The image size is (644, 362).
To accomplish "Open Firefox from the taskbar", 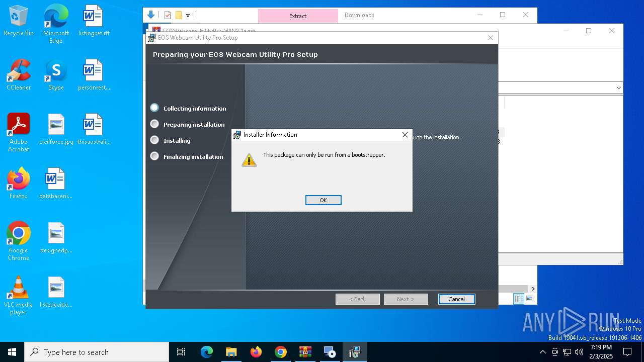I will tap(256, 352).
